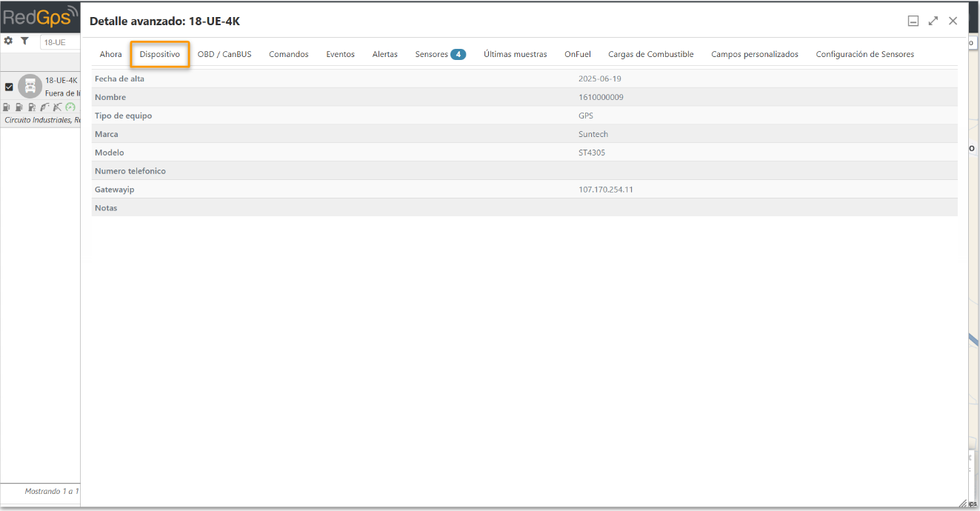Click the green speedometer sensor icon
The image size is (980, 511).
tap(70, 107)
